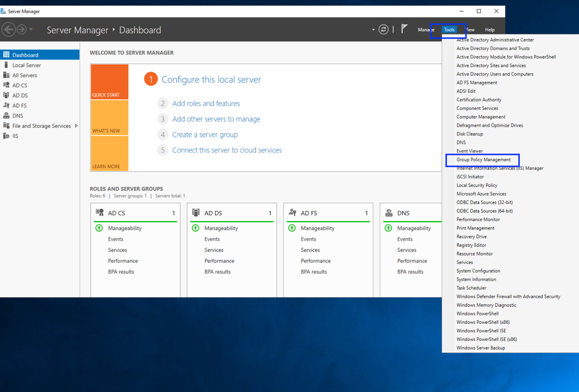Click the AD CS tile icon
579x392 pixels.
pyautogui.click(x=100, y=213)
